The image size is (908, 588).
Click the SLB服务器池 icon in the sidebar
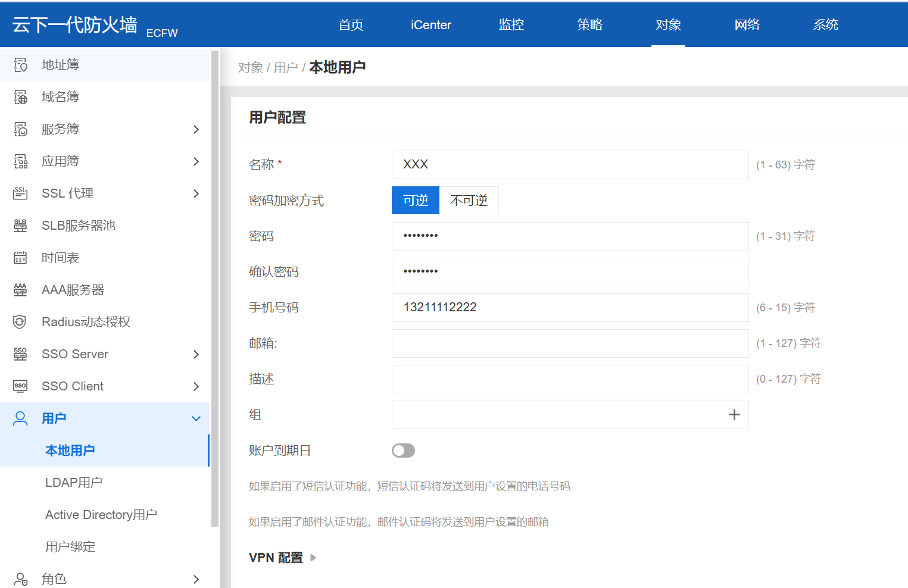(x=20, y=226)
